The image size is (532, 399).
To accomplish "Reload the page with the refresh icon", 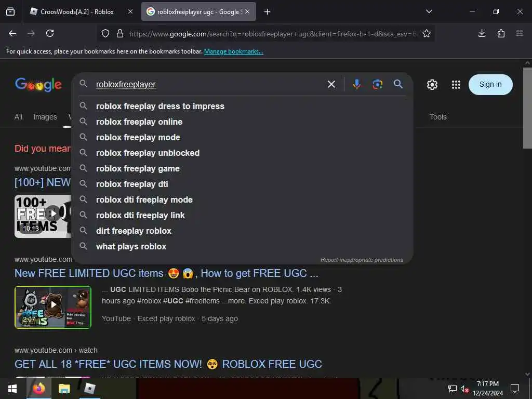I will click(x=50, y=33).
